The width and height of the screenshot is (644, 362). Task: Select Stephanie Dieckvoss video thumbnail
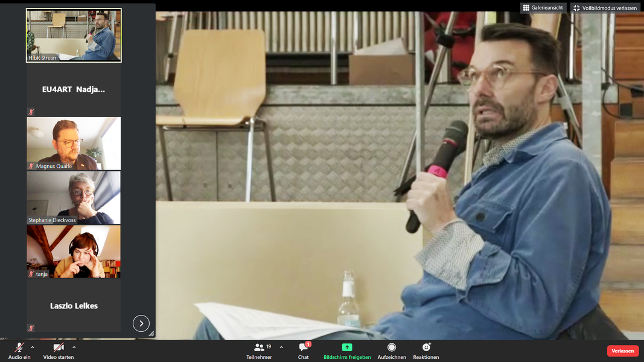pos(74,197)
